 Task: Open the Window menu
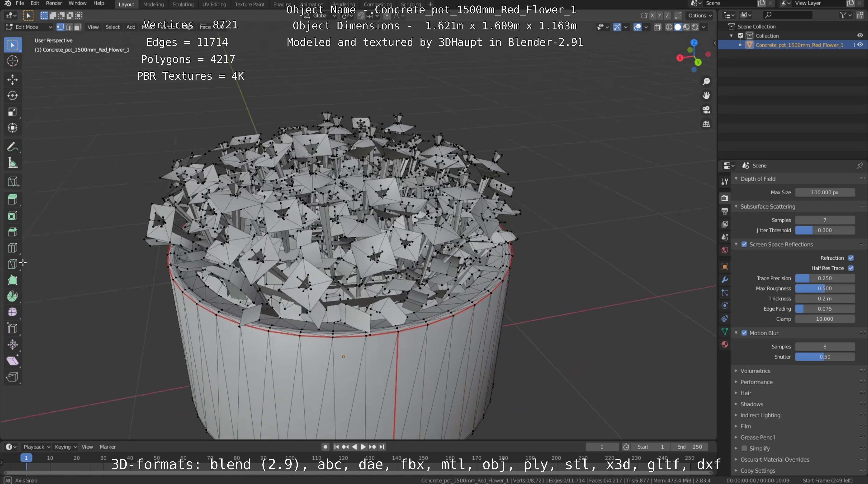pos(77,3)
